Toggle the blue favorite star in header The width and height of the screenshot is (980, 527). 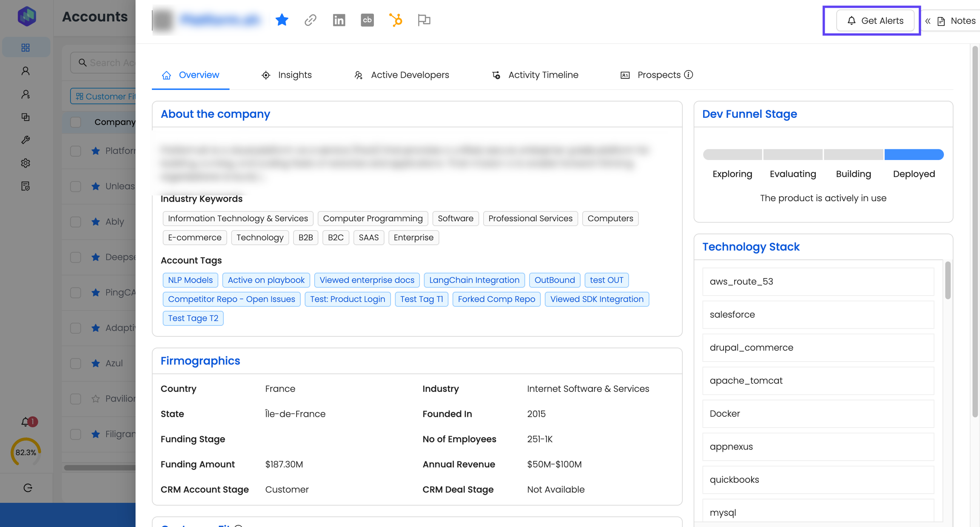(x=282, y=20)
